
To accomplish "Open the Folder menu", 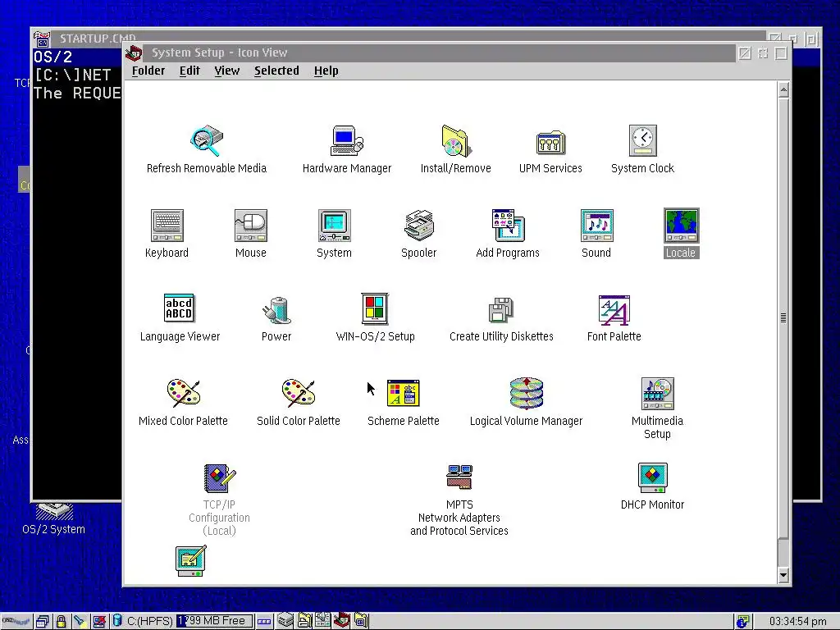I will [x=148, y=71].
